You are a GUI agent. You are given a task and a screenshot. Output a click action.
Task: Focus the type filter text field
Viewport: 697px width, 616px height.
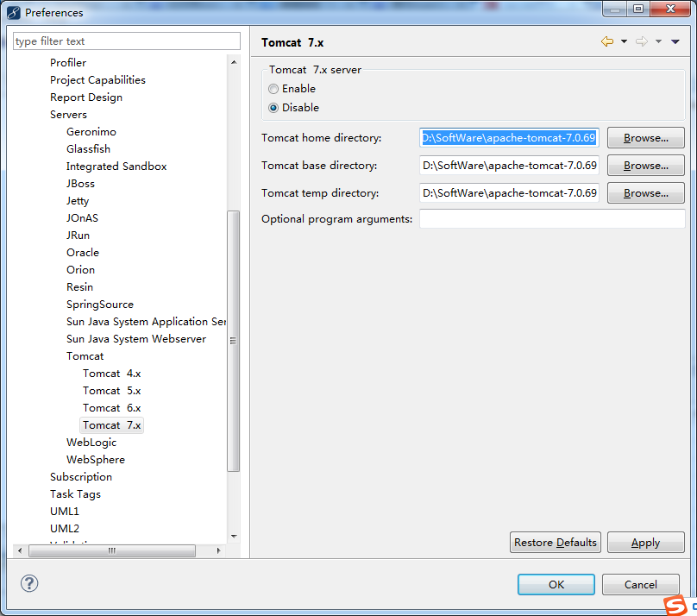click(127, 41)
